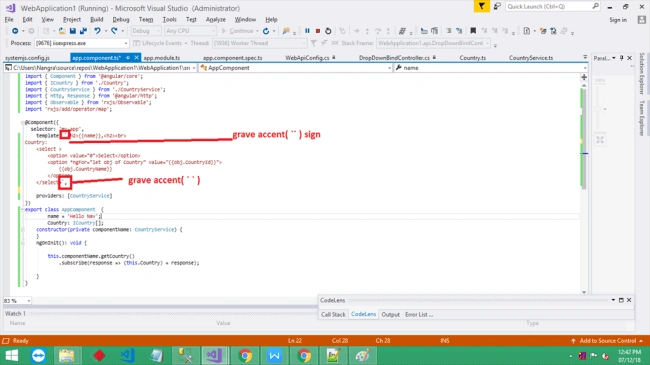Pause debugging with Break All icon
Screen dimensions: 650x365
307,31
